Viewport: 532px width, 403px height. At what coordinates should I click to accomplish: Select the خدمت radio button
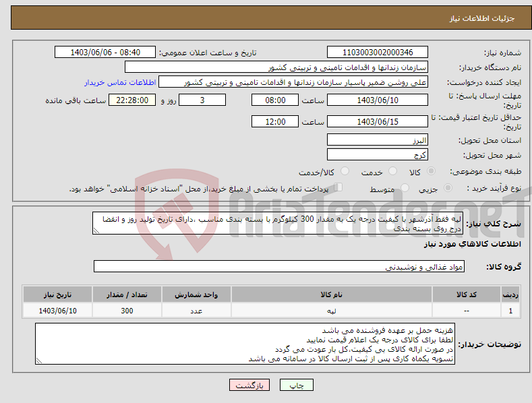coord(392,171)
